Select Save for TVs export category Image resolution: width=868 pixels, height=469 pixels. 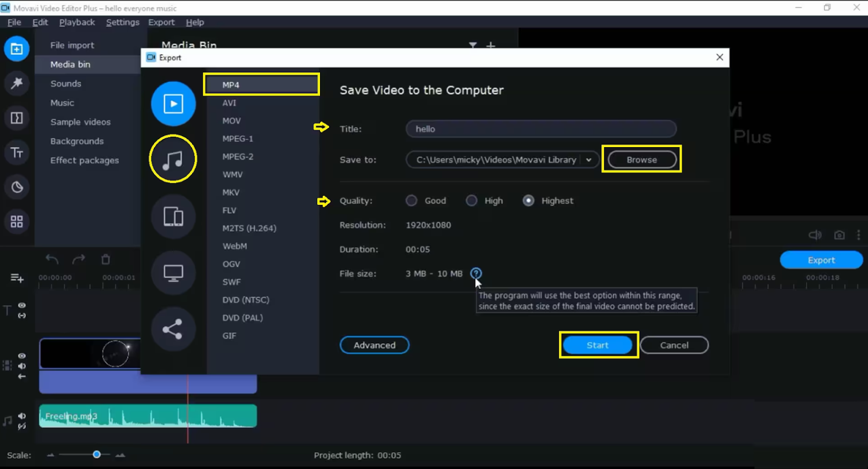pyautogui.click(x=173, y=273)
